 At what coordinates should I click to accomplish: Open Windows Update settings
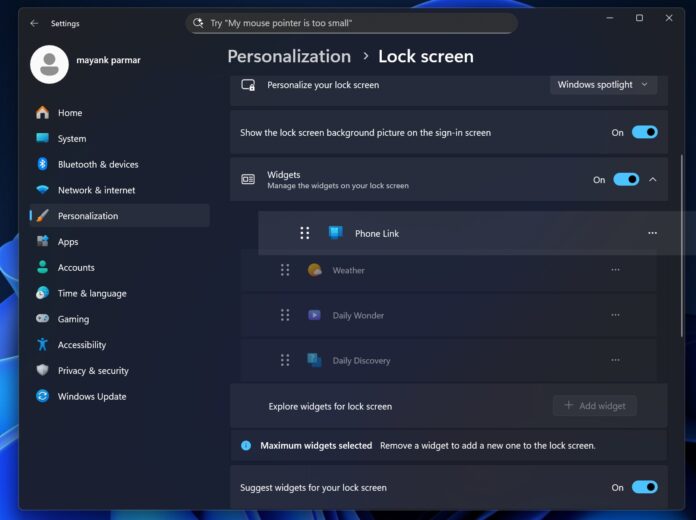(x=119, y=396)
